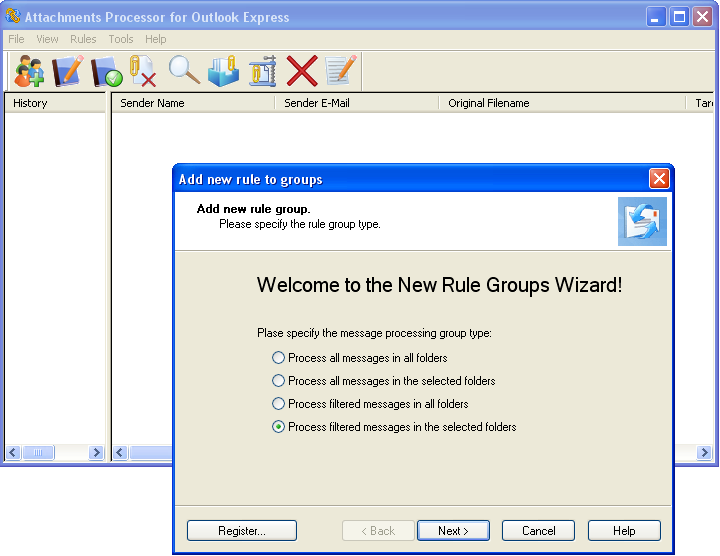
Task: Open the File menu
Action: click(16, 39)
